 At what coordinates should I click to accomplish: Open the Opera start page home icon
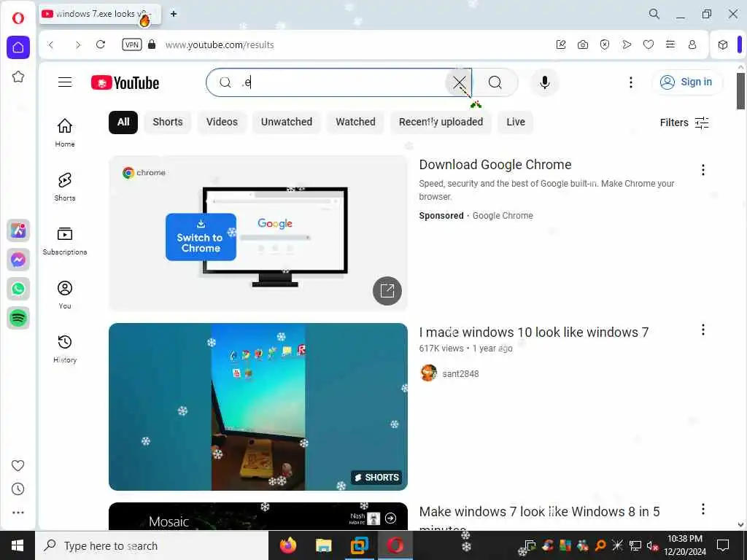click(18, 47)
